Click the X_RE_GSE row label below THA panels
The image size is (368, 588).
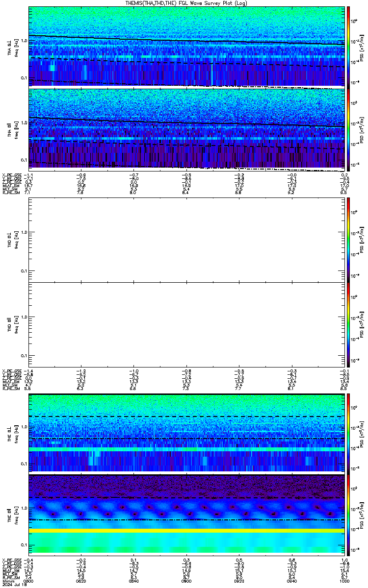(x=11, y=175)
